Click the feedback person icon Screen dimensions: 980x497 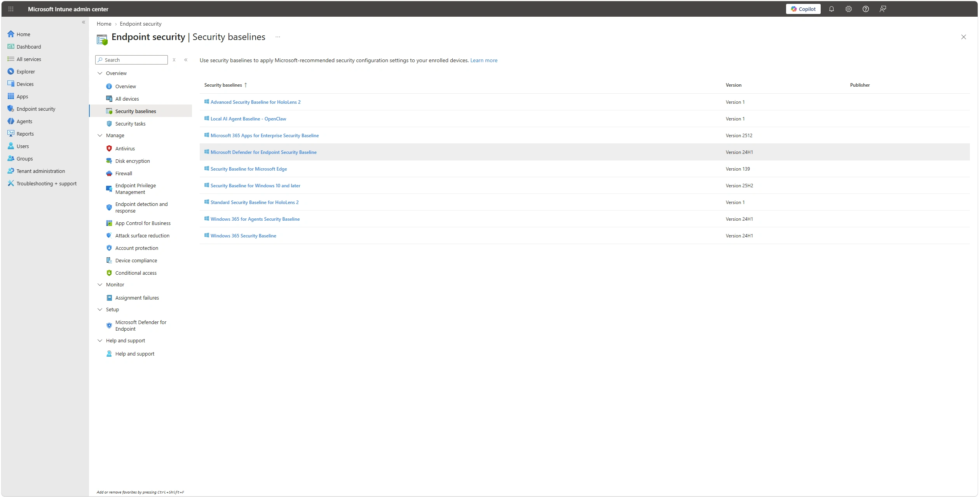882,9
